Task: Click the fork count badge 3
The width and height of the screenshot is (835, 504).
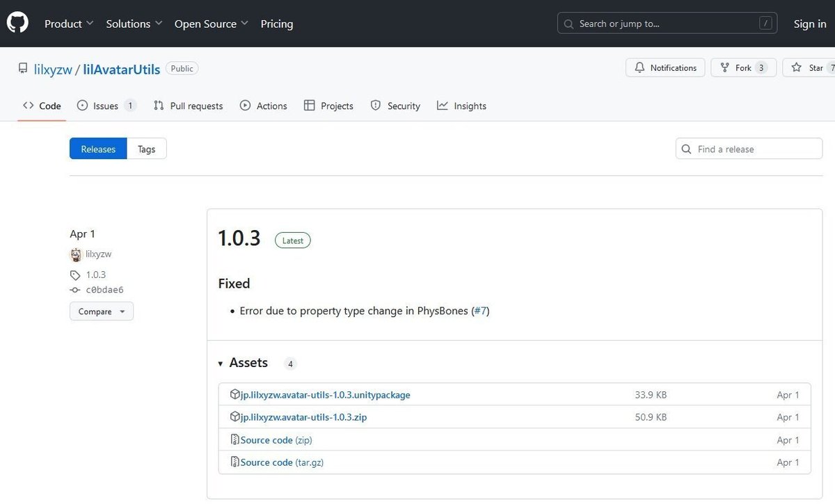Action: [761, 67]
